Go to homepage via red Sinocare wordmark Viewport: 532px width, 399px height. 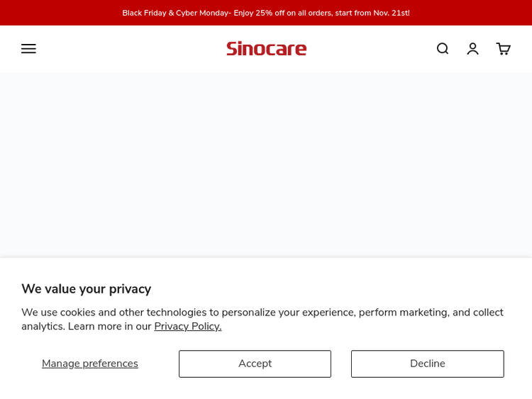coord(266,49)
